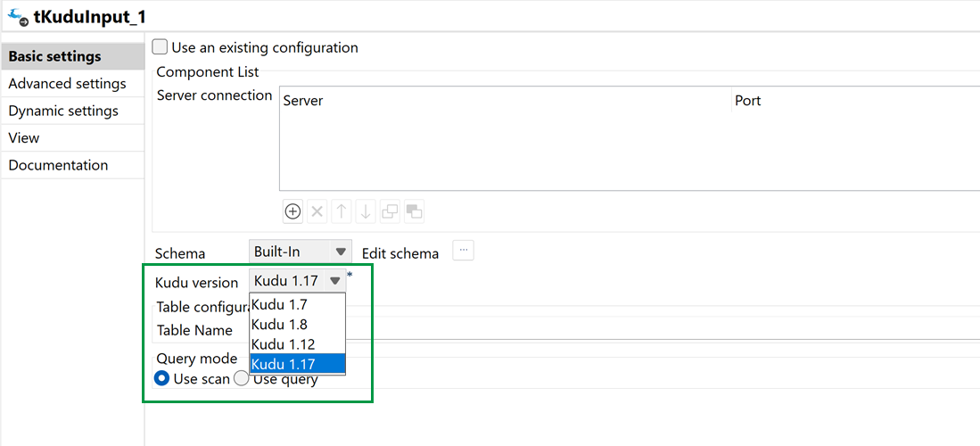Copy selected server rows icon
The height and width of the screenshot is (446, 980).
coord(390,212)
